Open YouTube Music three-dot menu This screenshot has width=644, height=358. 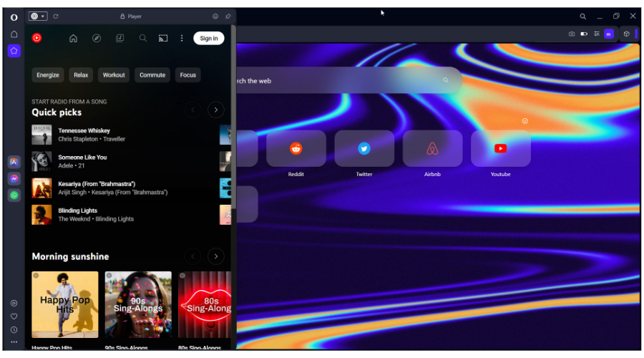pos(182,38)
